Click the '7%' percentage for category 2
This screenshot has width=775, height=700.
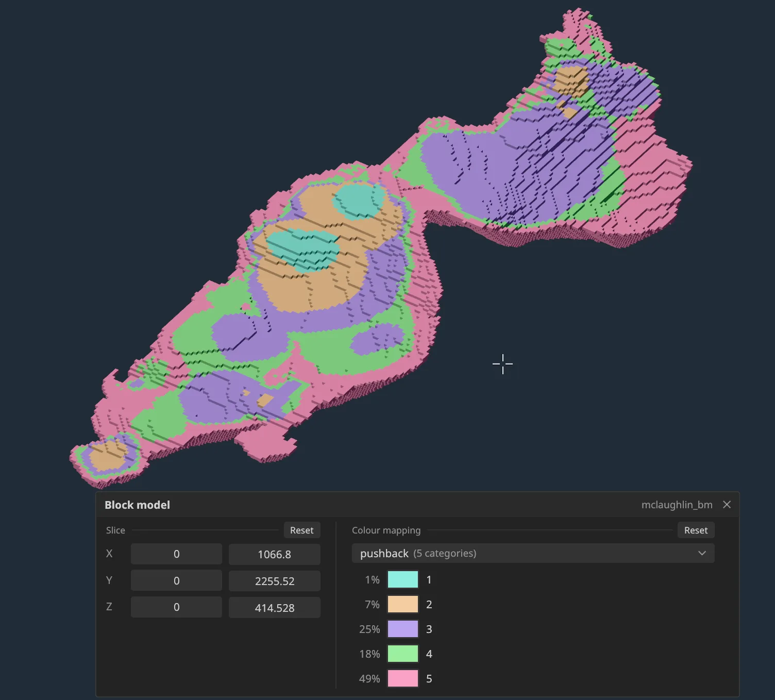372,605
